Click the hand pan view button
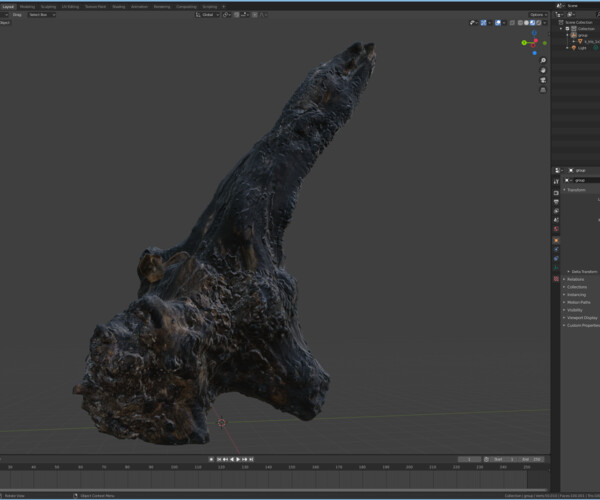This screenshot has width=600, height=500. [x=543, y=70]
